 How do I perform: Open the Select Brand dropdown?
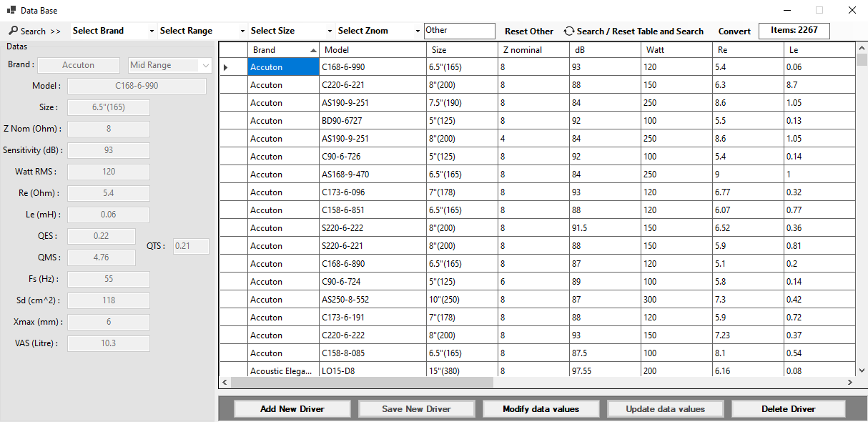113,31
